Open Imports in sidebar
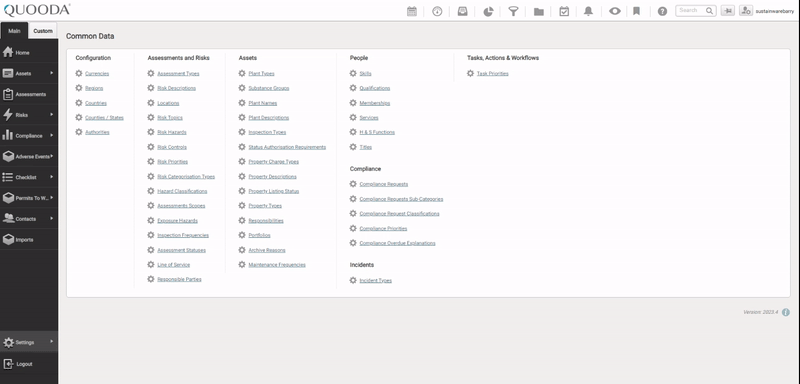 click(29, 240)
